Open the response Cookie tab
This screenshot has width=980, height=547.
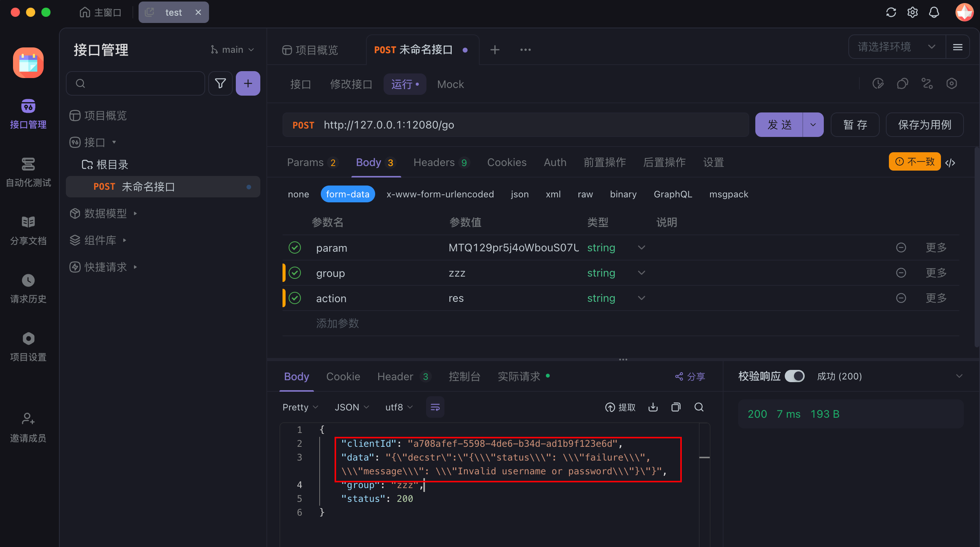pyautogui.click(x=343, y=376)
